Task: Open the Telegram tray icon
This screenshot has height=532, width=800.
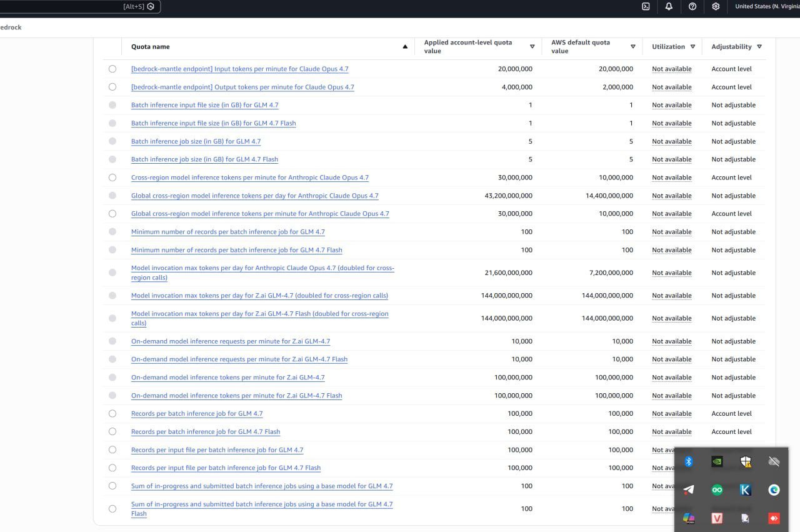Action: pos(689,490)
